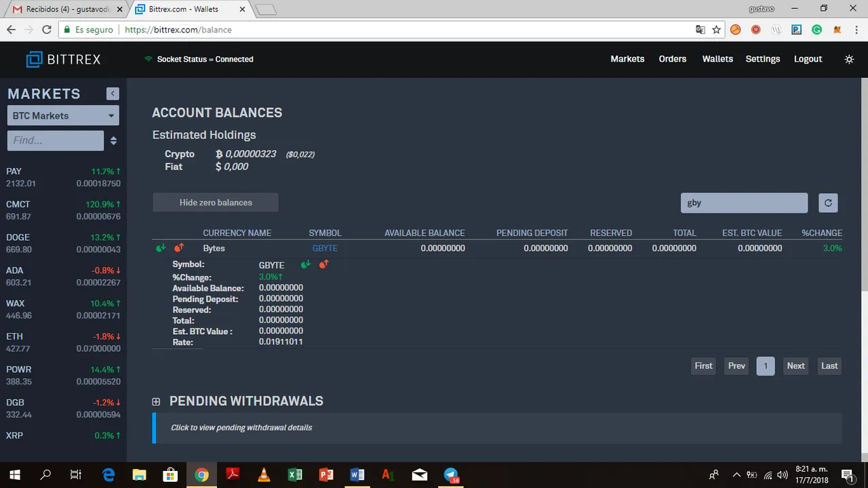Open VLC media player from the taskbar
This screenshot has width=868, height=488.
click(264, 474)
